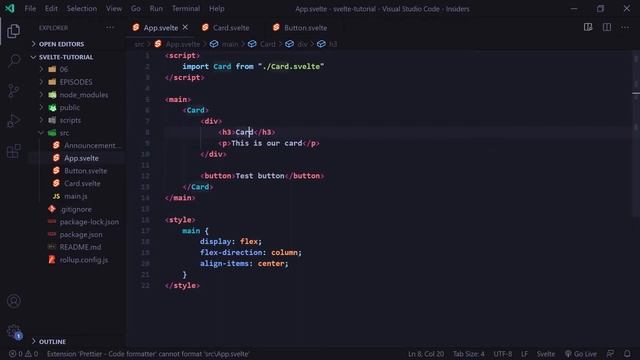
Task: Click LF end of line indicator
Action: pos(524,354)
